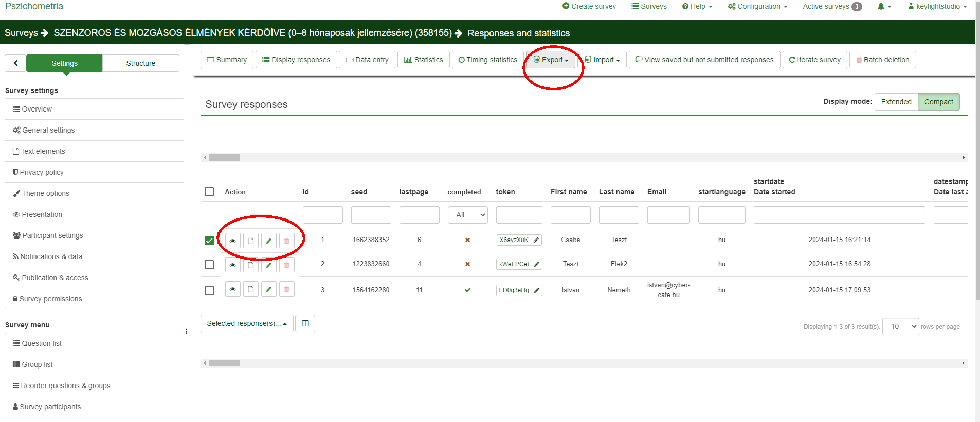Click the id filter input field
Viewport: 980px width, 422px height.
tap(322, 215)
